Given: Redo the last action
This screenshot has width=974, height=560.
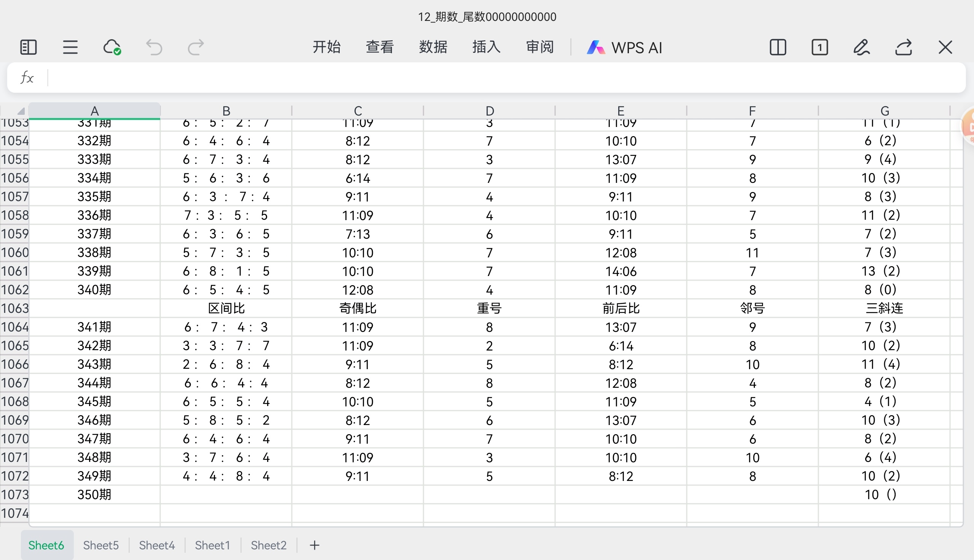Looking at the screenshot, I should pyautogui.click(x=196, y=47).
